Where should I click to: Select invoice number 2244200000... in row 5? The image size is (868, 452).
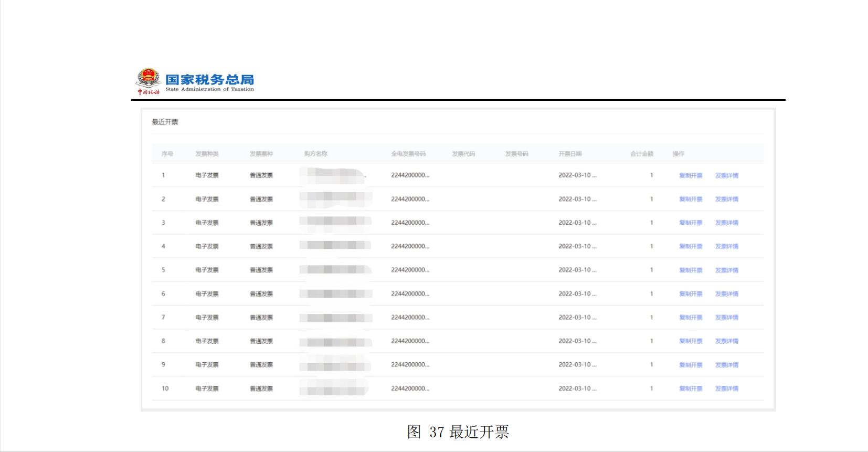click(x=410, y=270)
